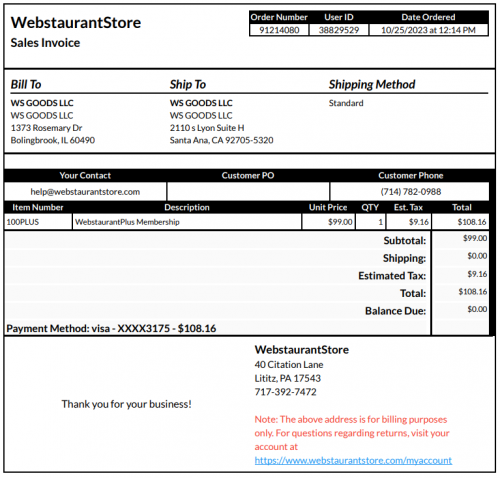Image resolution: width=500 pixels, height=478 pixels.
Task: Select the unit price $99.00 cell
Action: [x=328, y=222]
